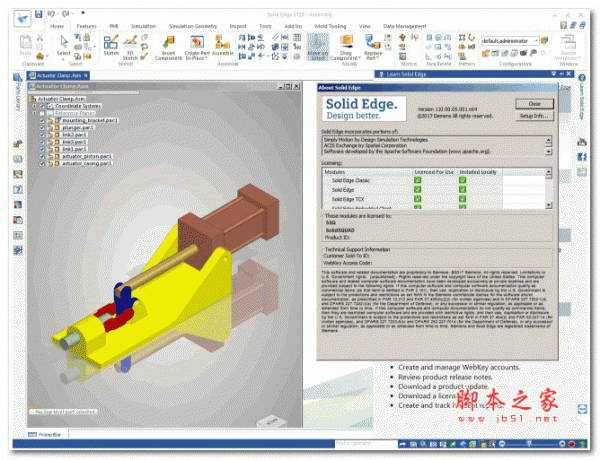Switch to the Simulation ribbon tab
Screen dimensions: 600x460
[143, 26]
